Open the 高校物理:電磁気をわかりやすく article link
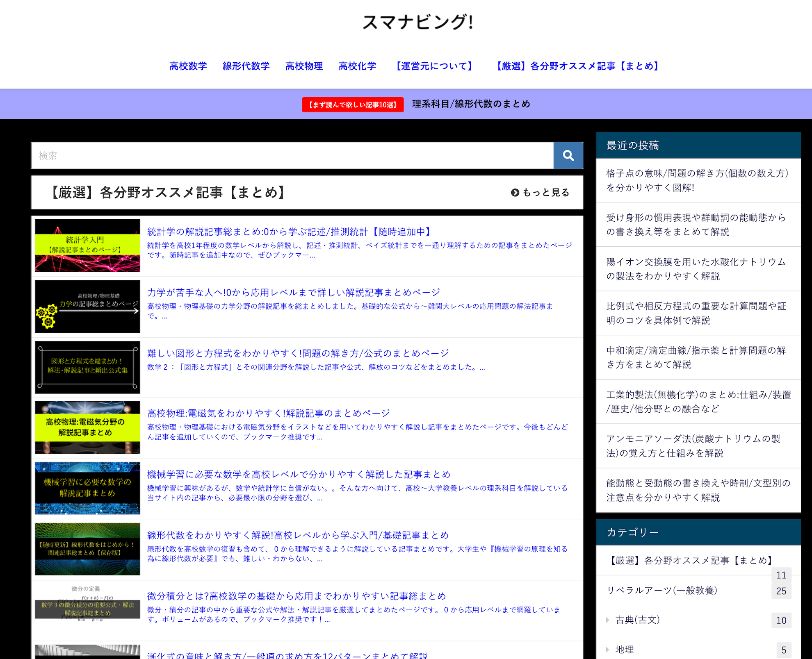 269,413
